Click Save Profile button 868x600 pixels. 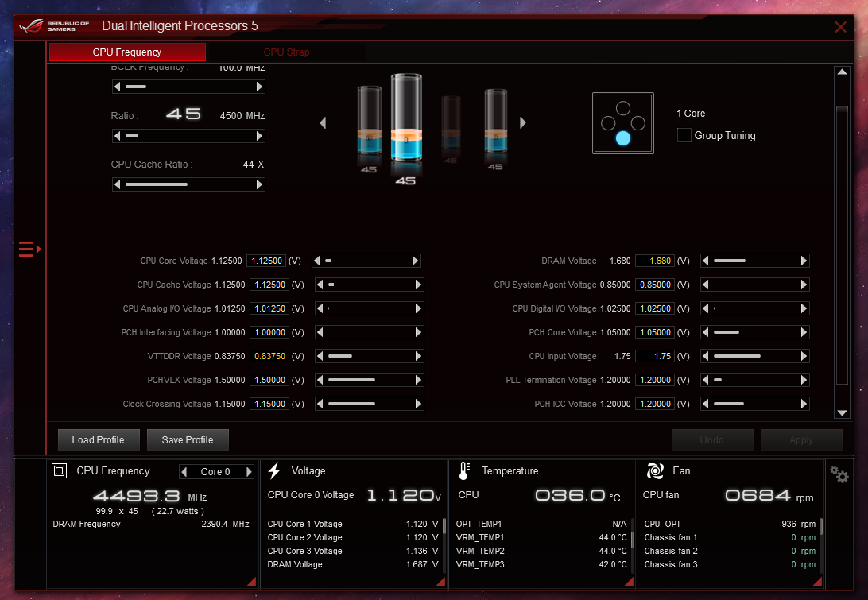188,440
